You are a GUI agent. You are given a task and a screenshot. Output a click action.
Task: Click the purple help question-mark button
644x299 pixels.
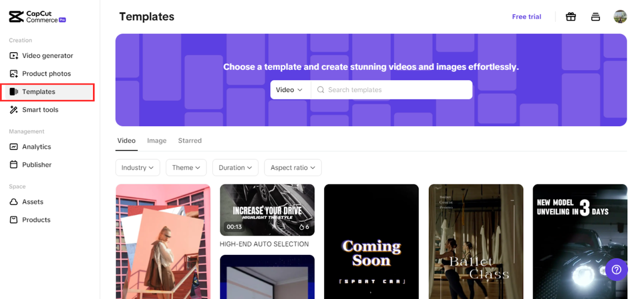click(x=616, y=270)
